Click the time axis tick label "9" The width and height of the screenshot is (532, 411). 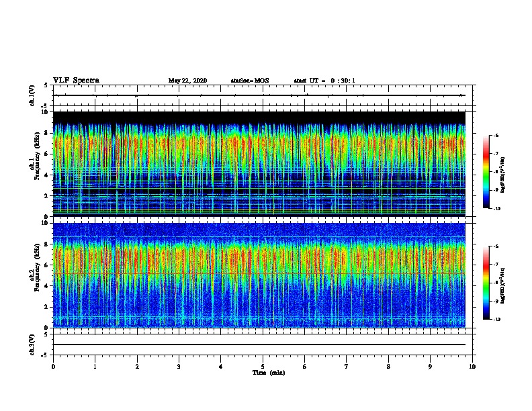pos(430,367)
